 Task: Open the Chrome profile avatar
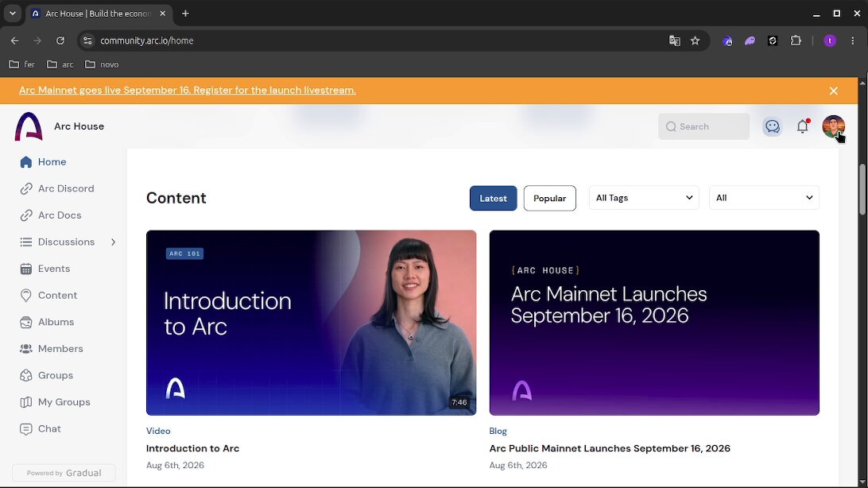(x=829, y=41)
